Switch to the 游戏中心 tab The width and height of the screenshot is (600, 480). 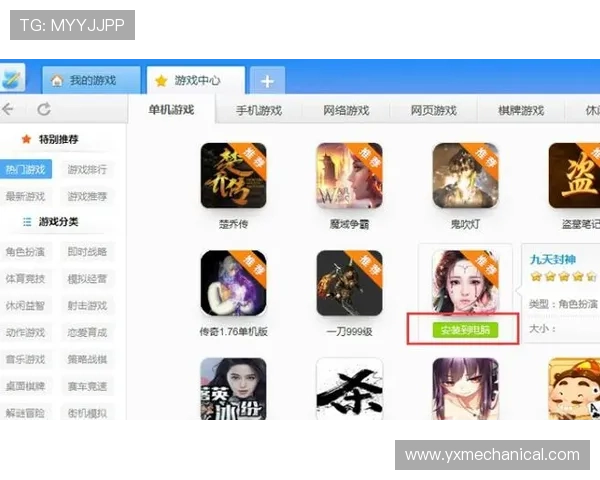click(196, 80)
